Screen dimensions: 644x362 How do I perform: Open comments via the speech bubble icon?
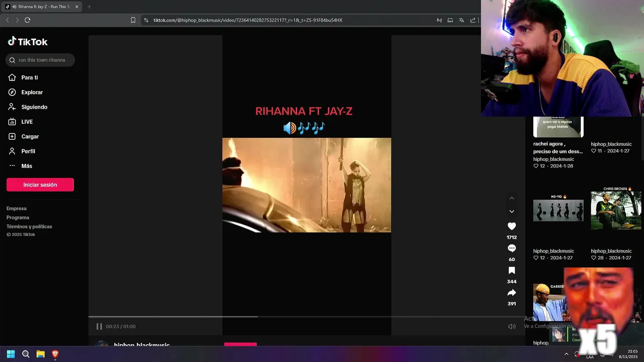pyautogui.click(x=512, y=248)
